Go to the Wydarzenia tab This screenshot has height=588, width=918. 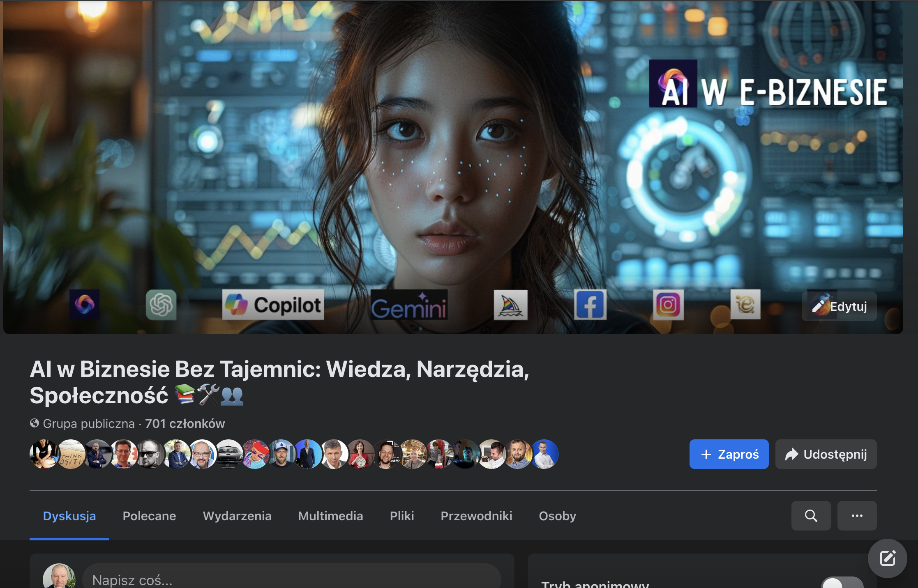tap(237, 516)
